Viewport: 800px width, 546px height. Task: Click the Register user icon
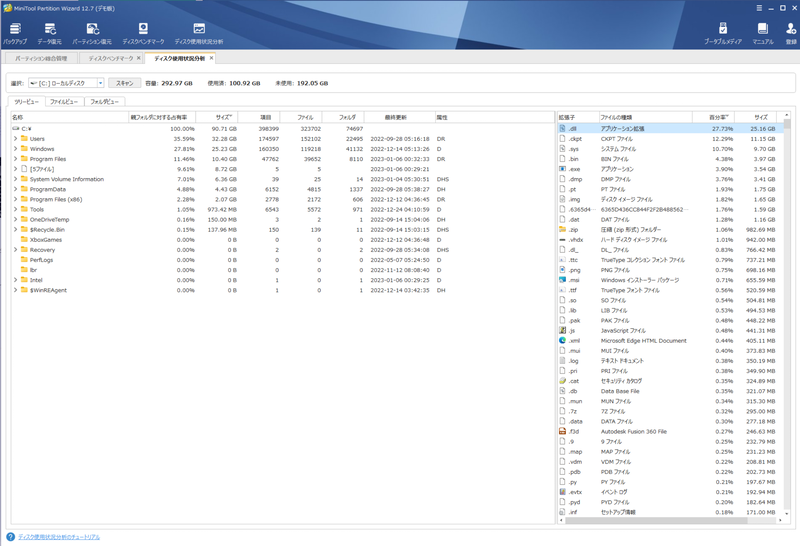pos(791,29)
